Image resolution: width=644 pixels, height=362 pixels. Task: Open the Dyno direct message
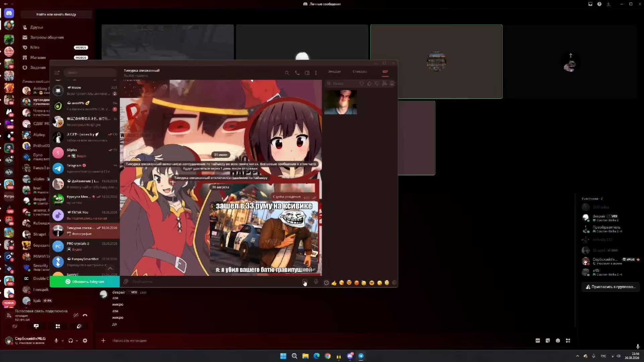tap(35, 157)
